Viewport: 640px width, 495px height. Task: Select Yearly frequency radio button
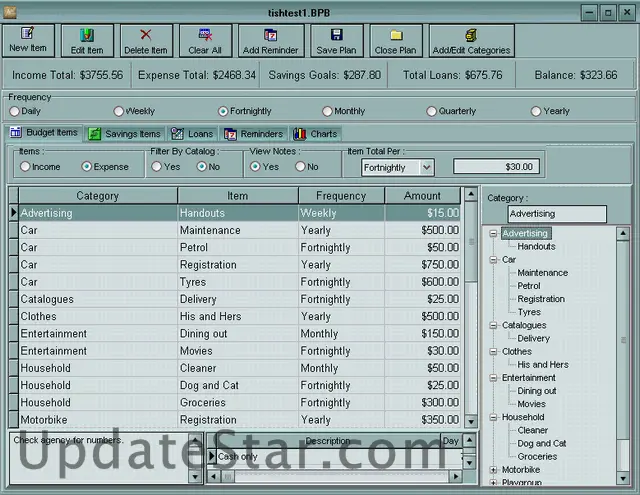coord(536,111)
